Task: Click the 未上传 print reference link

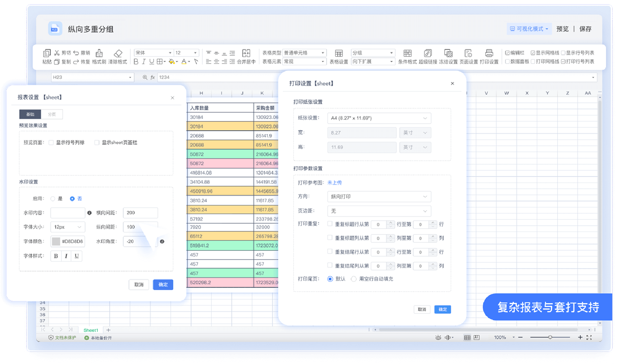Action: [x=334, y=183]
